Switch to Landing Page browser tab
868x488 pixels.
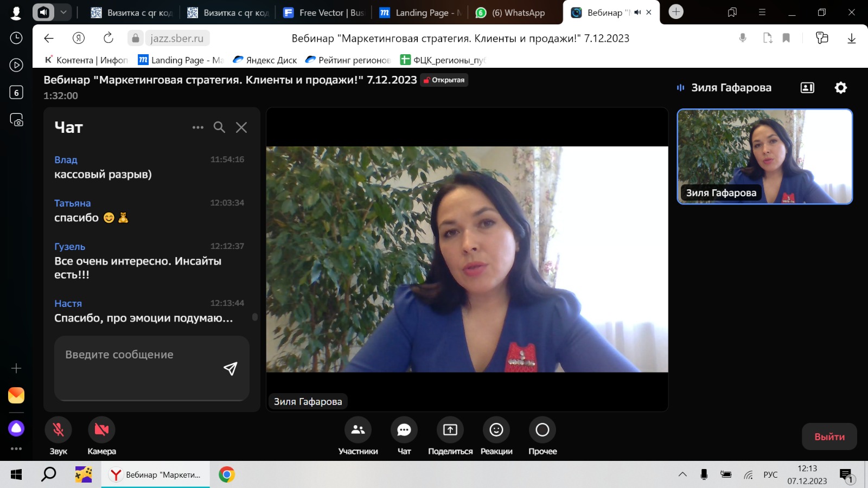click(421, 12)
